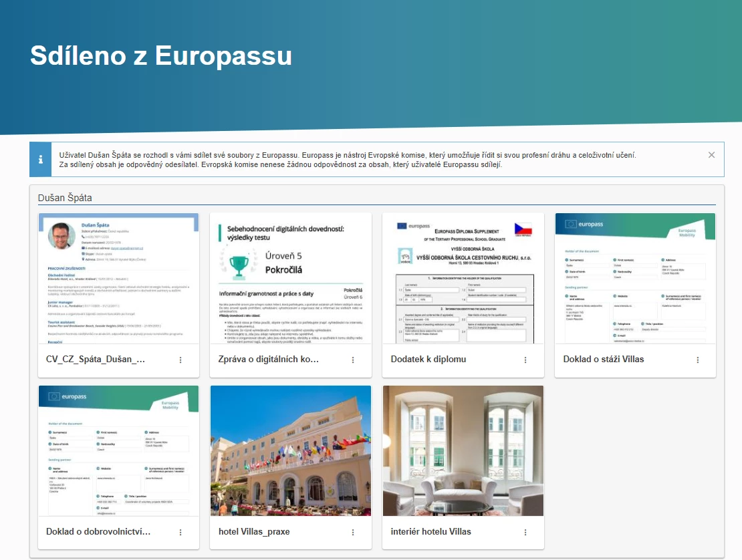View the hotel interior room photo

463,450
